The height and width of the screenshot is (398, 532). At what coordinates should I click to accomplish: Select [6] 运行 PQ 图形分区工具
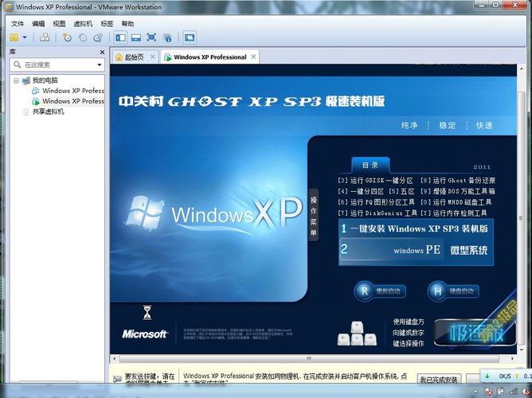pos(376,202)
